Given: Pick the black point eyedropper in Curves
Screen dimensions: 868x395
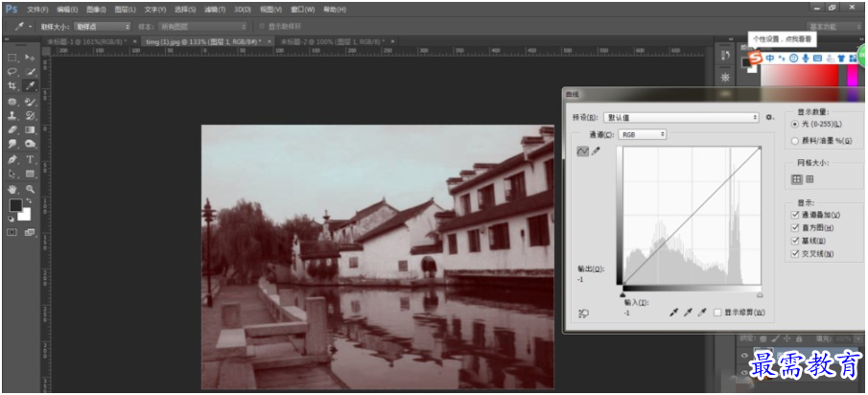Looking at the screenshot, I should pos(673,314).
